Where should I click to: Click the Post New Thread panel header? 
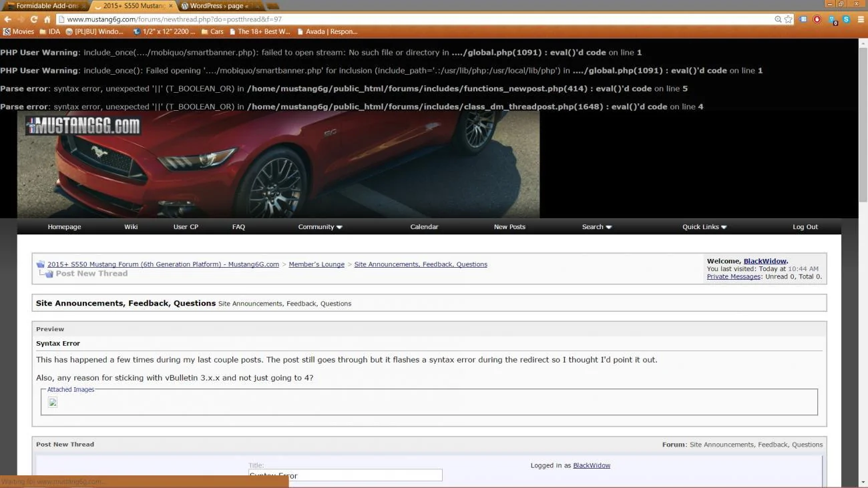[429, 445]
